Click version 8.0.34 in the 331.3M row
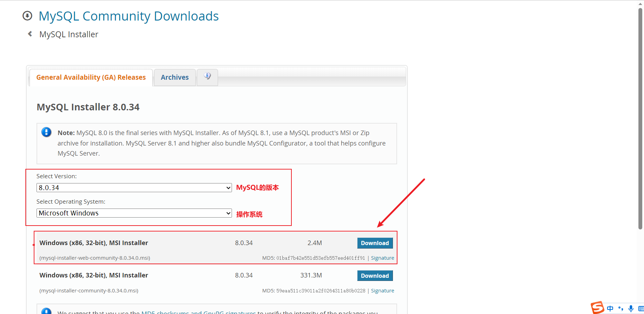 [x=244, y=275]
